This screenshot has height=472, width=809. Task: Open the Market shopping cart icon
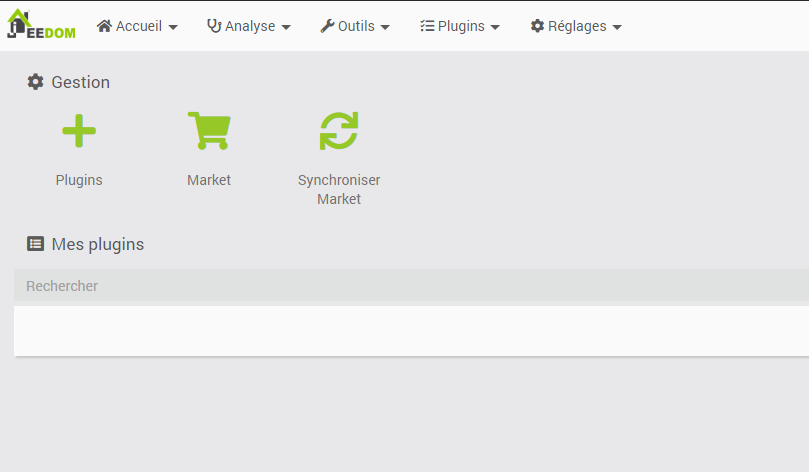tap(209, 131)
